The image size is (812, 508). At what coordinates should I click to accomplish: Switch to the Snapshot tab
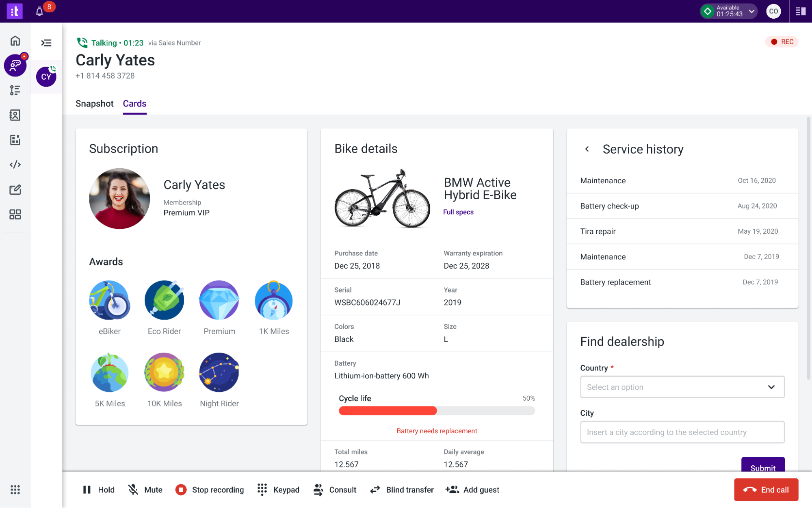95,104
